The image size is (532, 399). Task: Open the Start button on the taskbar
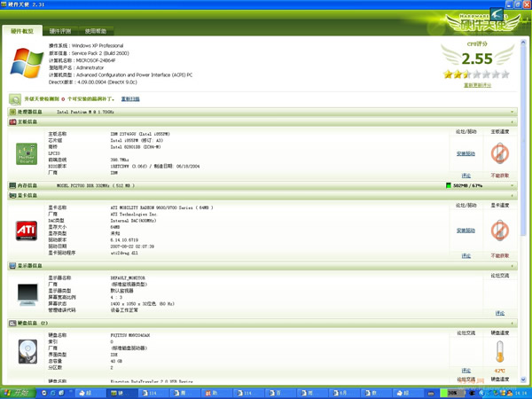pos(19,393)
